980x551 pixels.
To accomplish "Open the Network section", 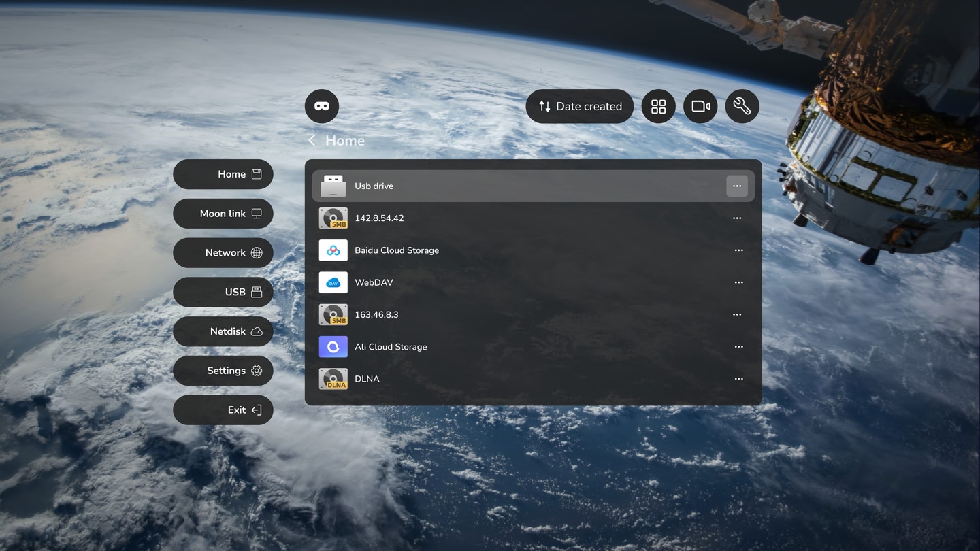I will tap(223, 252).
